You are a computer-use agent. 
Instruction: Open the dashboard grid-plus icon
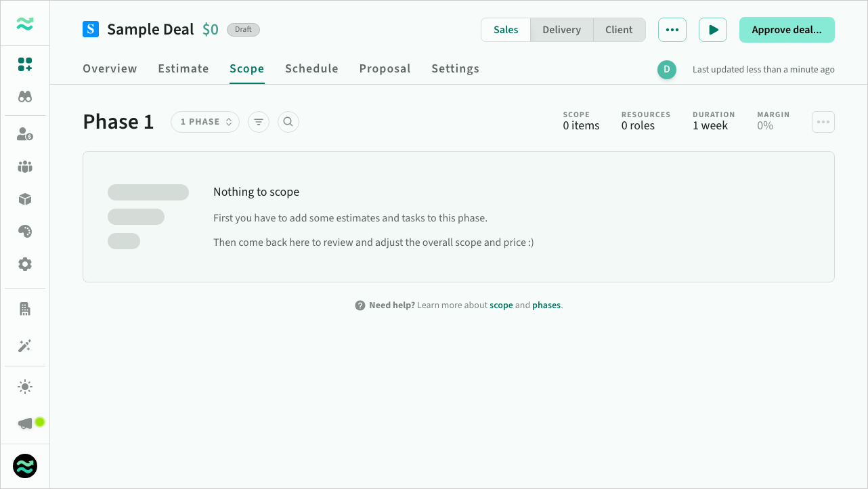click(25, 64)
